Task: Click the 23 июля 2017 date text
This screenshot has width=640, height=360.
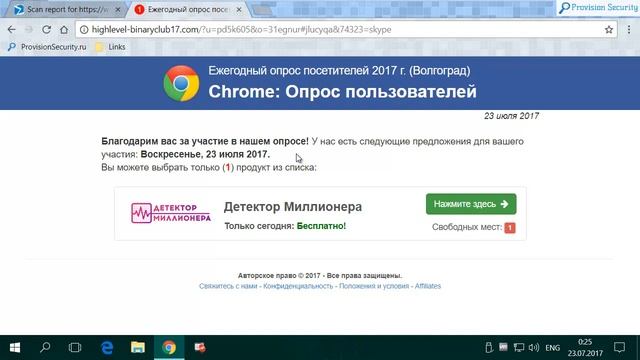Action: point(511,116)
